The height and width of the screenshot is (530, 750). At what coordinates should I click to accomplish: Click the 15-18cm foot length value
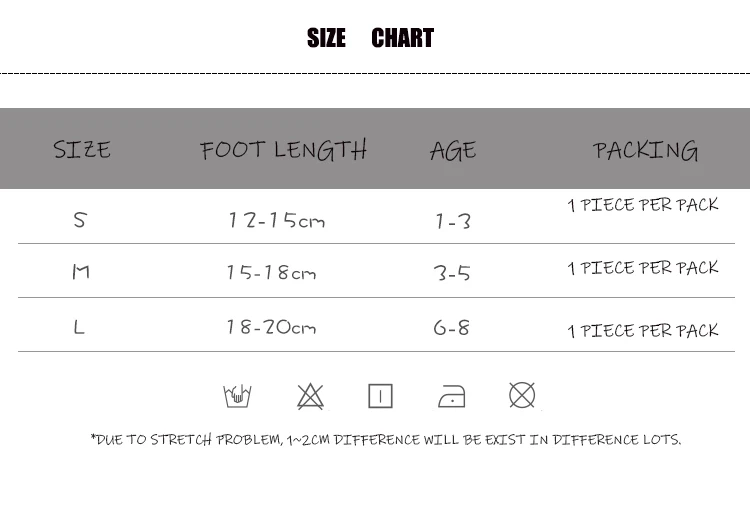(x=271, y=273)
